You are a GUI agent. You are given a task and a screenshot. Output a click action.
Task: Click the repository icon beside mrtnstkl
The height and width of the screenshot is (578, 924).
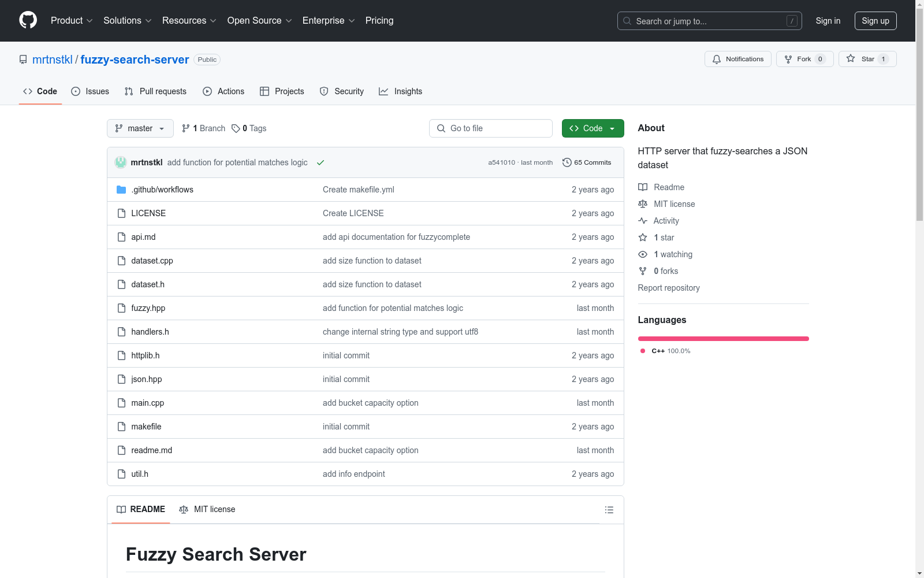[23, 60]
